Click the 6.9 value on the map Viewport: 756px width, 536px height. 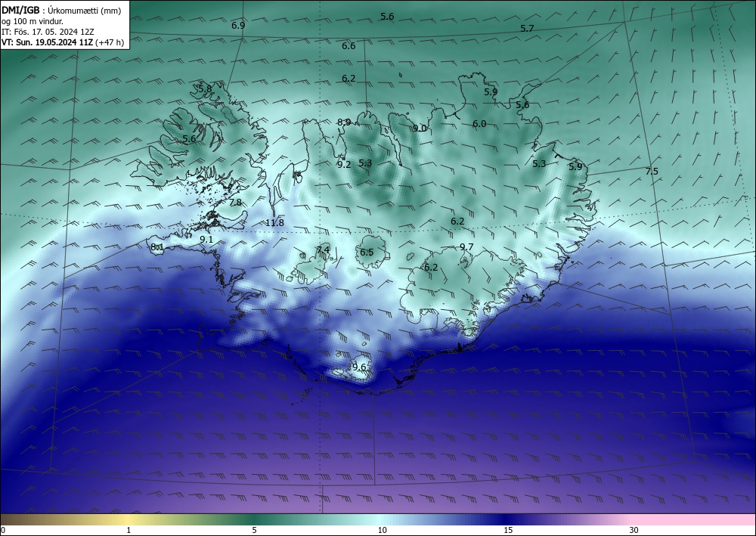(x=238, y=26)
